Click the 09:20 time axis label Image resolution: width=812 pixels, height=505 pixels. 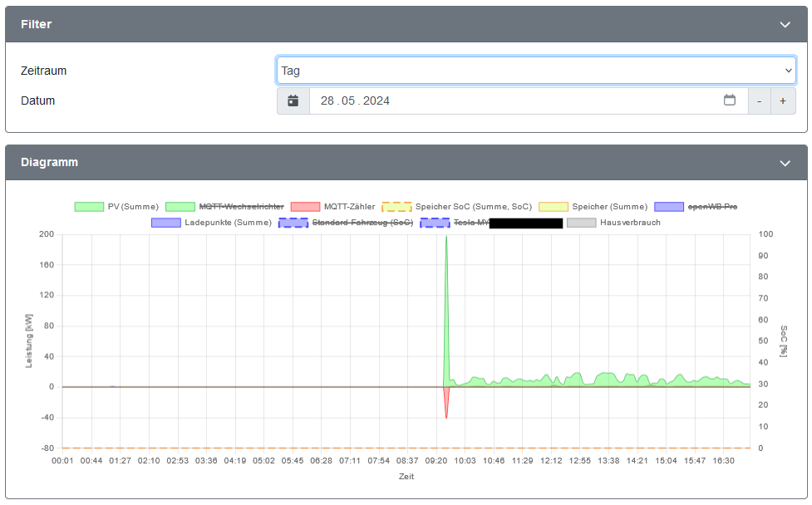tap(436, 460)
